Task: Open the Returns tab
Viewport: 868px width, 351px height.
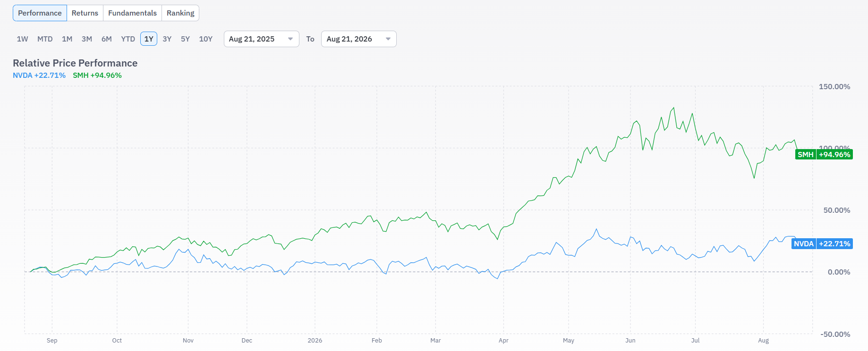Action: click(85, 13)
